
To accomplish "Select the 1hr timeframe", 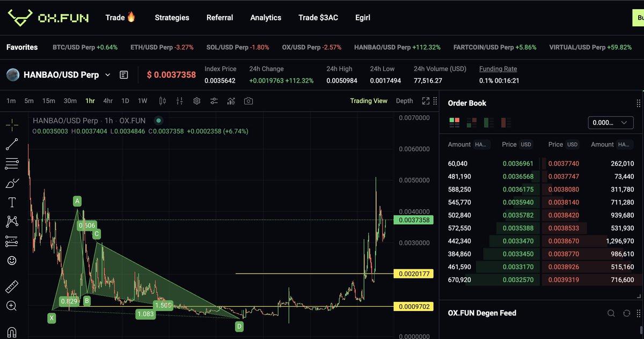I will (x=90, y=101).
